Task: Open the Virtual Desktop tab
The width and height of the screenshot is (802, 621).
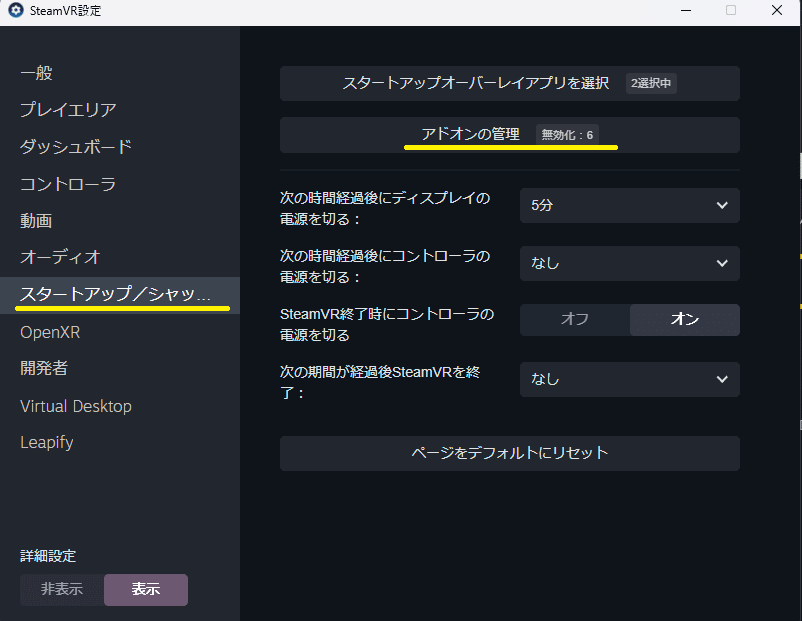Action: coord(76,406)
